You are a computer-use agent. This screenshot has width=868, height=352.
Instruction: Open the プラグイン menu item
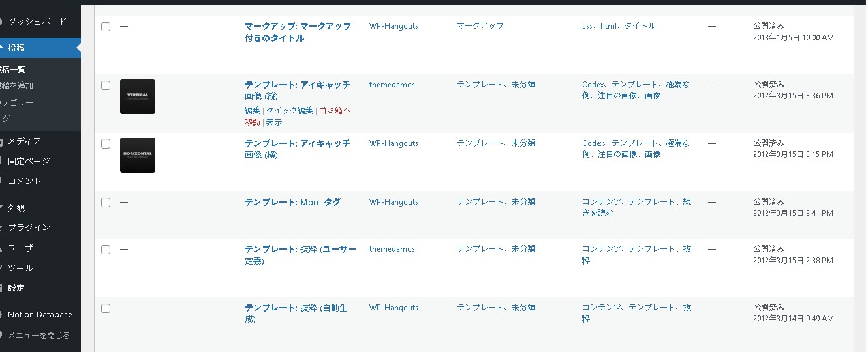(29, 227)
